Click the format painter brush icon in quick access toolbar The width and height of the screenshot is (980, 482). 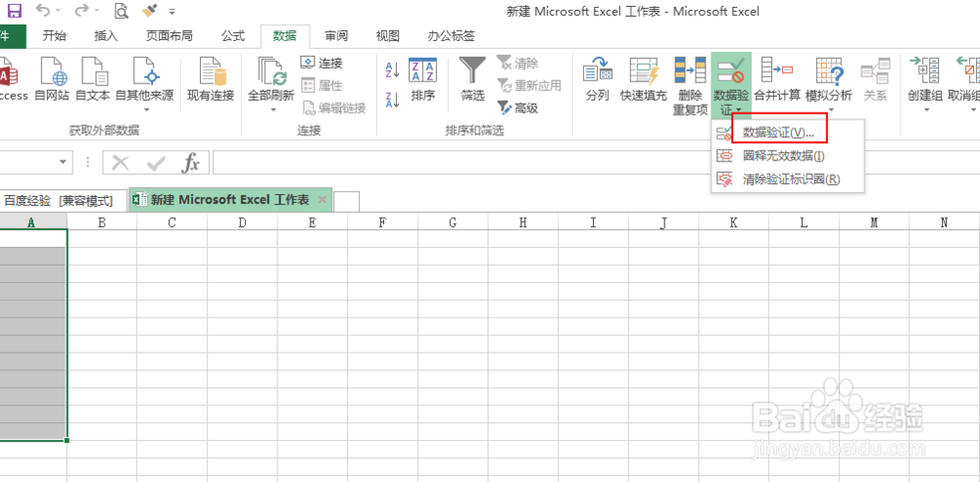pos(150,11)
